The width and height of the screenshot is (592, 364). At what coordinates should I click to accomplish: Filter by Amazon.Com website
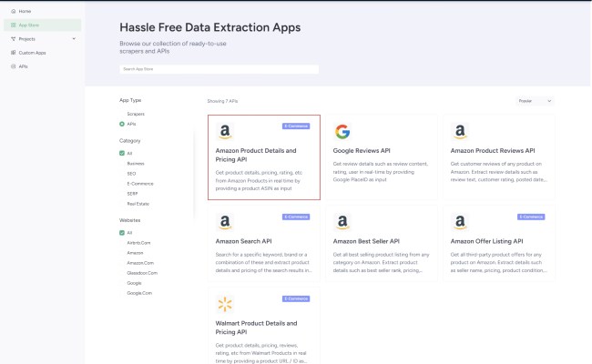[x=140, y=263]
